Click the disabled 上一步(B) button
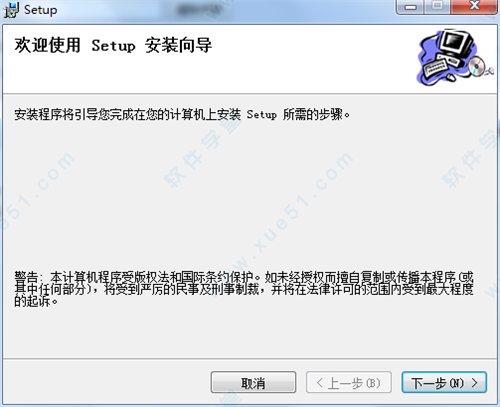 click(x=349, y=383)
